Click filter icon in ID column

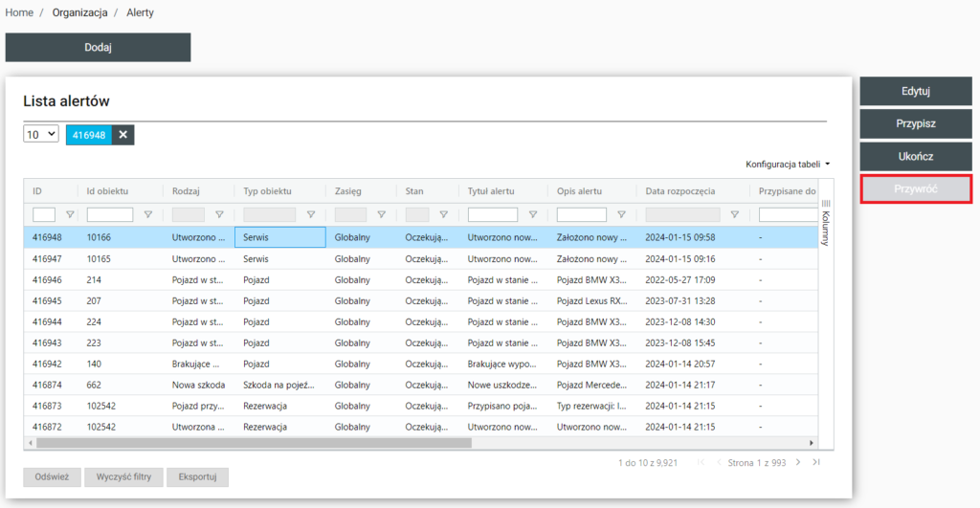[x=69, y=215]
